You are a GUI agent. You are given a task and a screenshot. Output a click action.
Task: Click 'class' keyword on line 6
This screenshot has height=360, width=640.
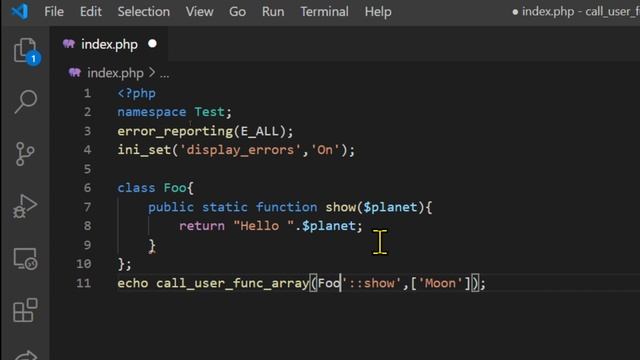(136, 188)
